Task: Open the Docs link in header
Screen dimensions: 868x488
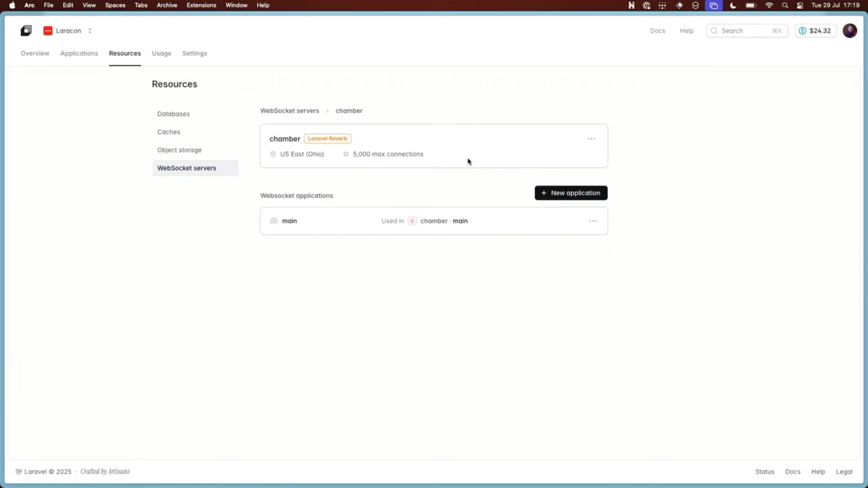Action: [x=657, y=31]
